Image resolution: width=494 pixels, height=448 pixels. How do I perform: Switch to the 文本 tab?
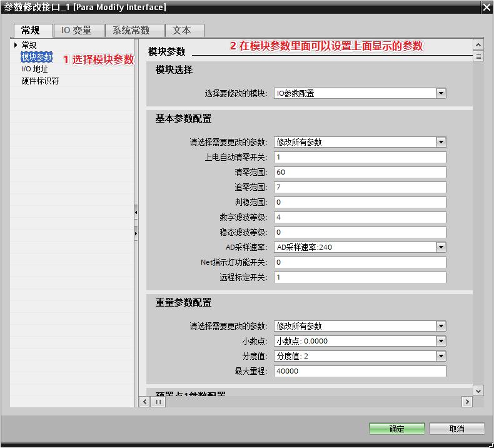click(182, 30)
